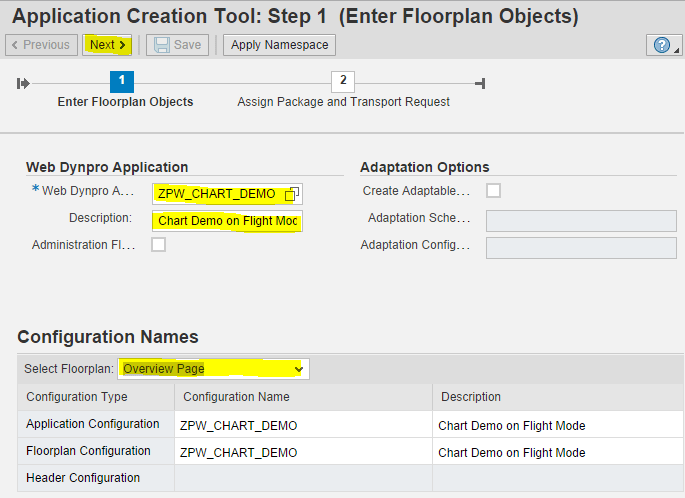Toggle Administration Flag checkbox
This screenshot has height=498, width=685.
(x=159, y=245)
